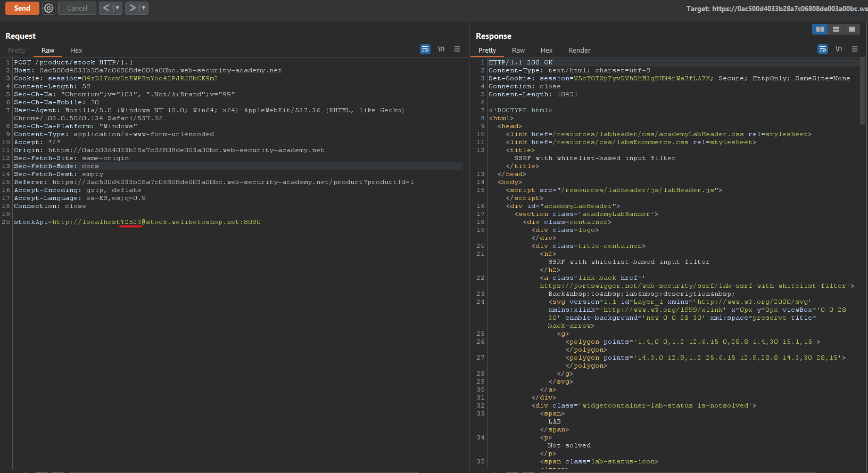Image resolution: width=868 pixels, height=473 pixels.
Task: Click the Target URL label
Action: (776, 9)
